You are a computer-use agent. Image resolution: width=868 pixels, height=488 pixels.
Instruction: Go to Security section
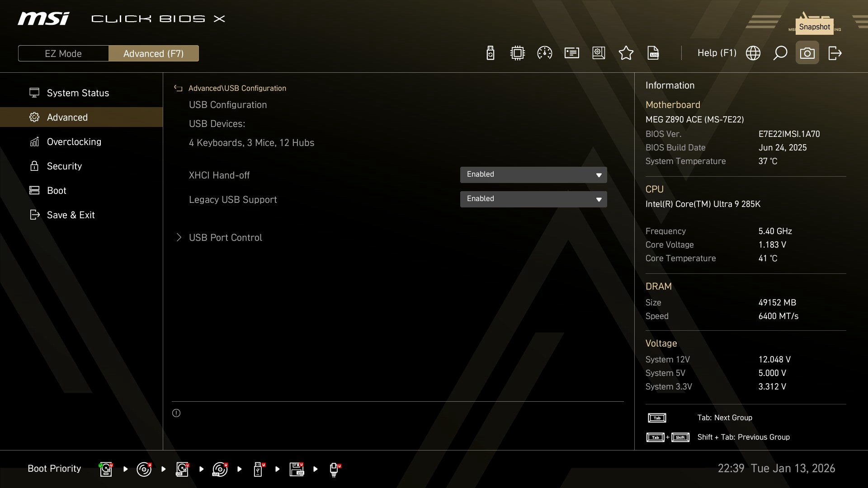point(64,166)
